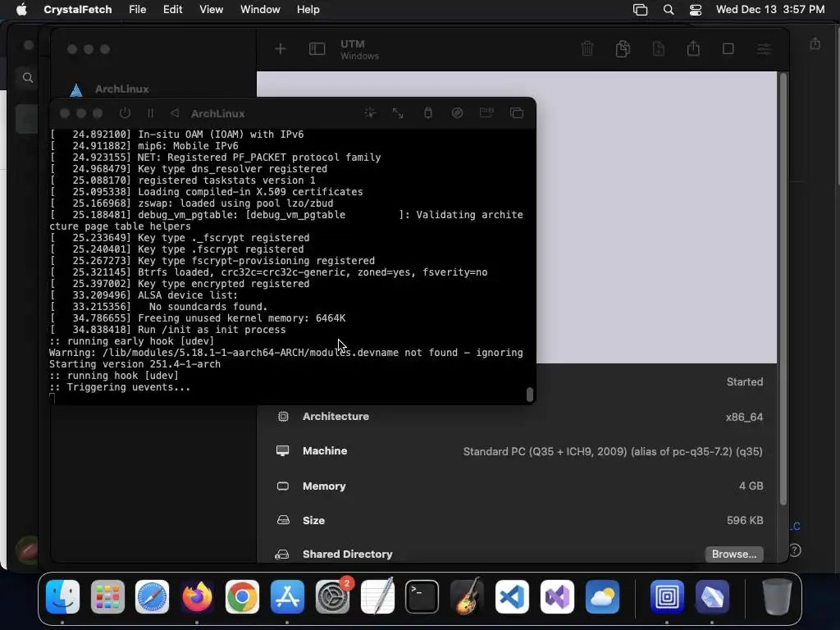
Task: Open the Help menu
Action: (308, 10)
